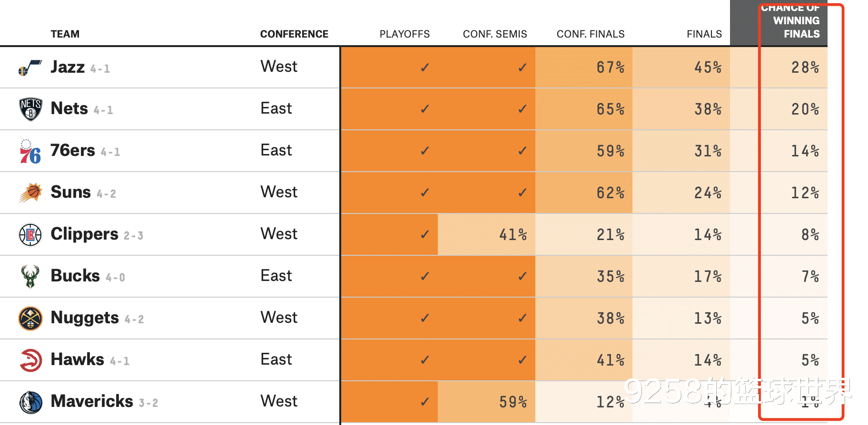Screen dimensions: 868x425
Task: Sort by the TEAM column header
Action: [x=65, y=34]
